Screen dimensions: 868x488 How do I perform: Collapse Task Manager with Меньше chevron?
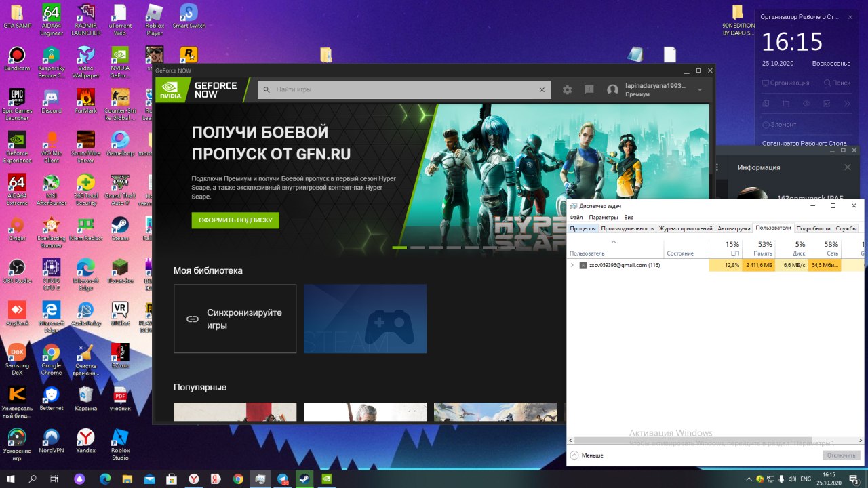[x=574, y=455]
